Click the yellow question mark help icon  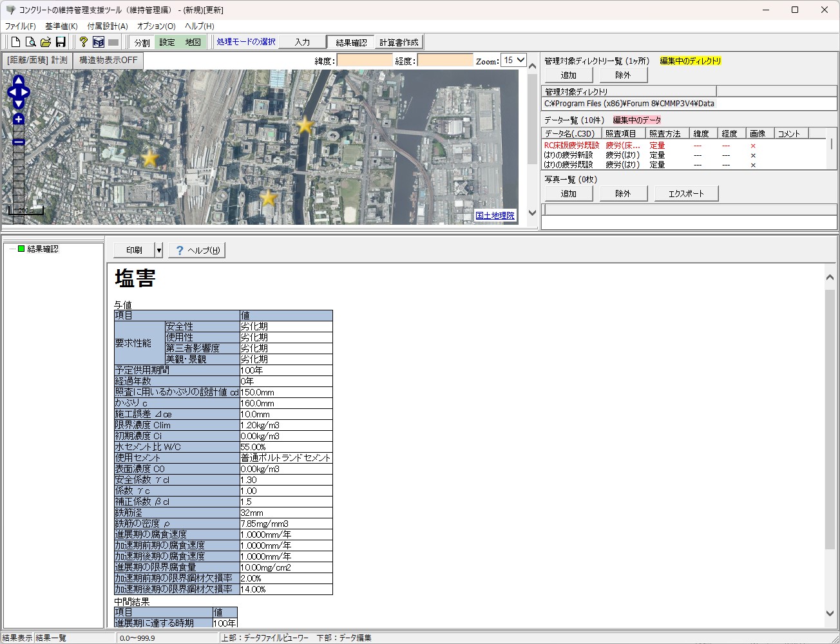(x=83, y=43)
